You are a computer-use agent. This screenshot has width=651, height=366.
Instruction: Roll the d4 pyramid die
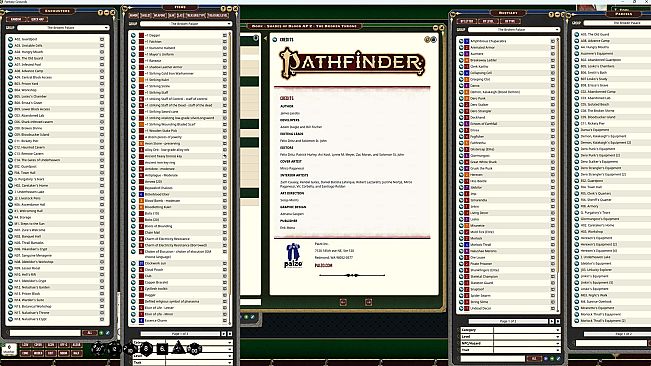click(179, 348)
